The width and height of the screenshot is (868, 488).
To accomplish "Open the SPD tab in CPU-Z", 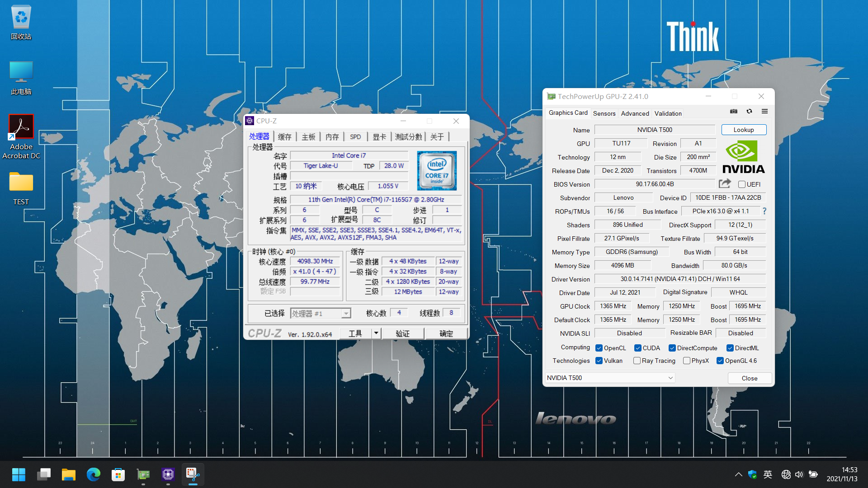I will coord(356,137).
